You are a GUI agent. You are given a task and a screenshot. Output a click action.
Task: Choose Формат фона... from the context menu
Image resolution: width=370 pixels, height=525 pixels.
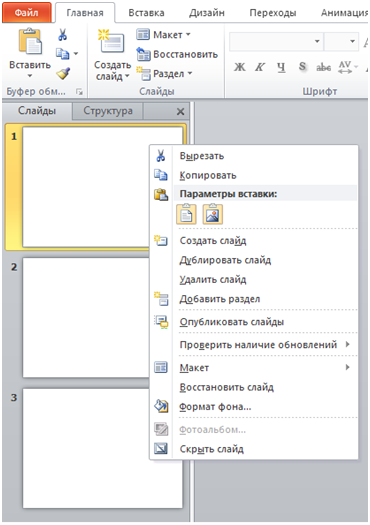tap(254, 406)
